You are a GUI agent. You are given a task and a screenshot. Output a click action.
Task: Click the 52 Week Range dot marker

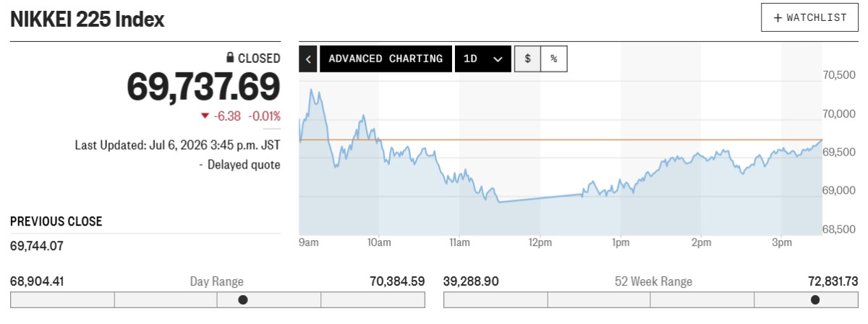point(815,299)
